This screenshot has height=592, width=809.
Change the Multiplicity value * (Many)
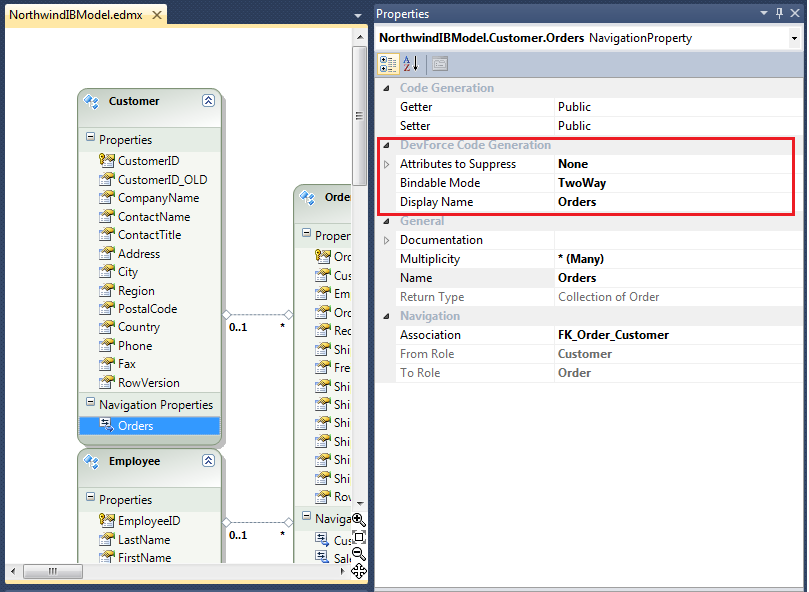coord(678,259)
